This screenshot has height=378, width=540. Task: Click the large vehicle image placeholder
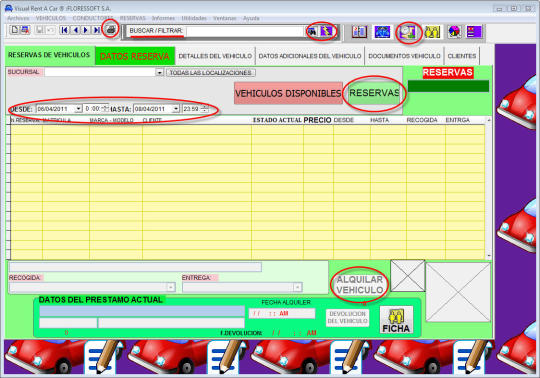pyautogui.click(x=458, y=292)
